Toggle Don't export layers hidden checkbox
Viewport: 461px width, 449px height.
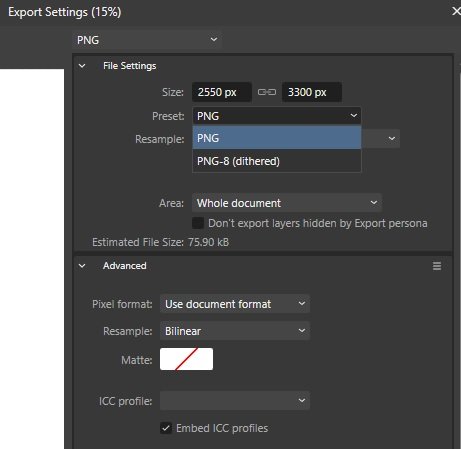[x=198, y=223]
